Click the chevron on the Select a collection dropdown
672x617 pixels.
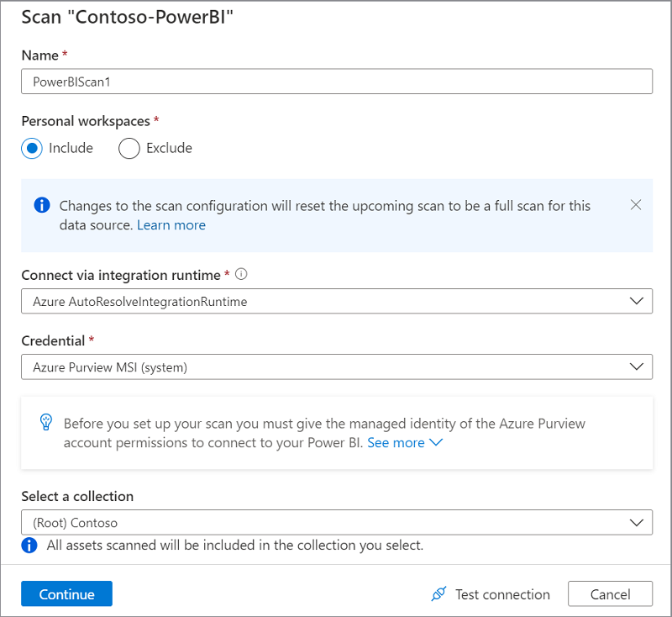click(638, 521)
